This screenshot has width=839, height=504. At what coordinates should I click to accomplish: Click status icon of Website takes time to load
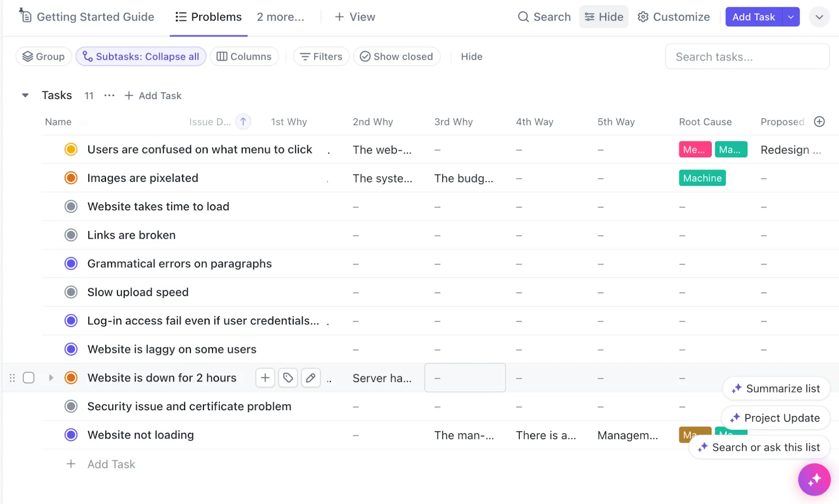coord(71,206)
